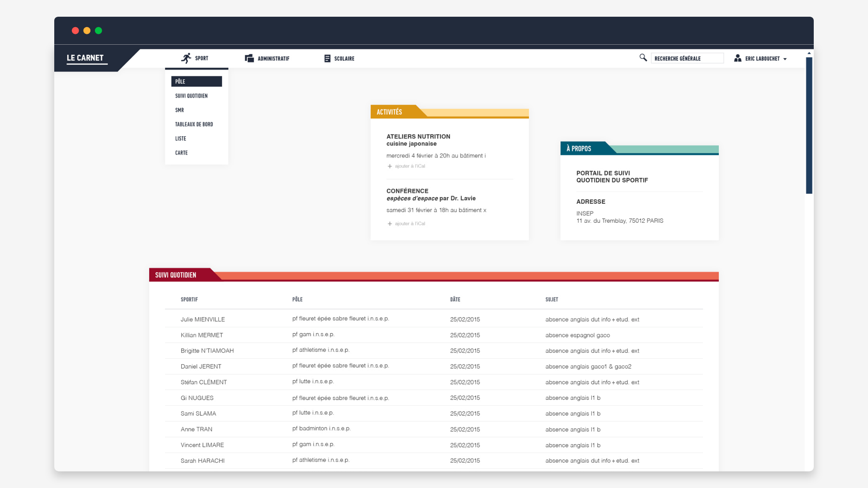
Task: Sort table by Date column header
Action: (x=455, y=300)
